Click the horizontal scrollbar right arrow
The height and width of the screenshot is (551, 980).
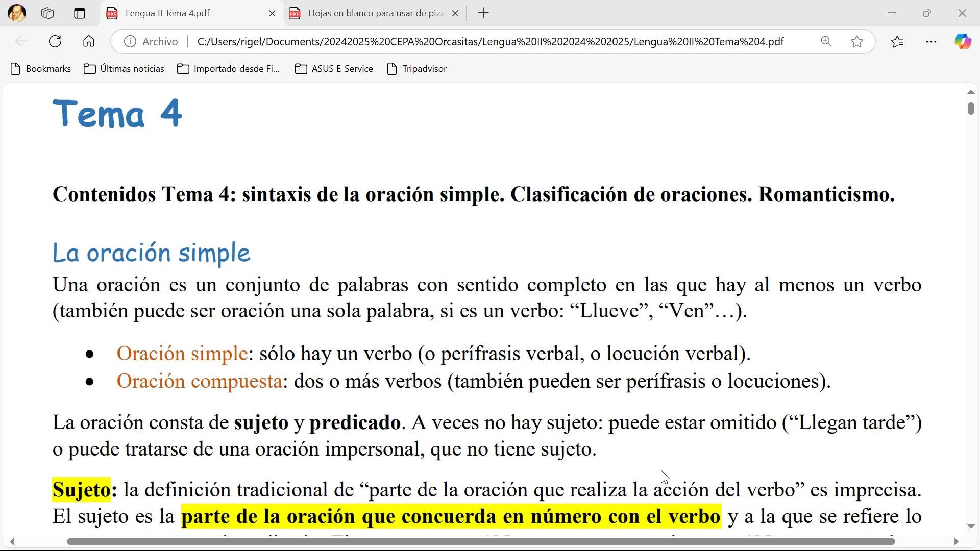(956, 541)
